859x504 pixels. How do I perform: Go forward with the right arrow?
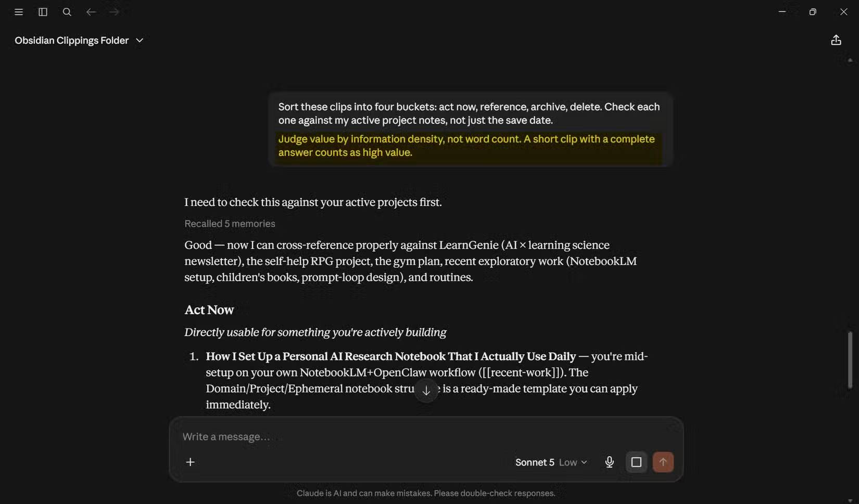pyautogui.click(x=115, y=12)
